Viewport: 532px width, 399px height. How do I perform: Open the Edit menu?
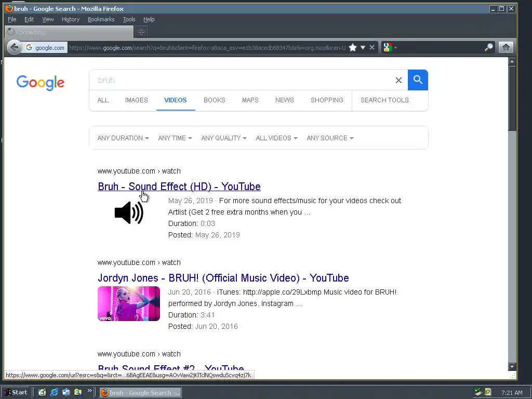(29, 19)
